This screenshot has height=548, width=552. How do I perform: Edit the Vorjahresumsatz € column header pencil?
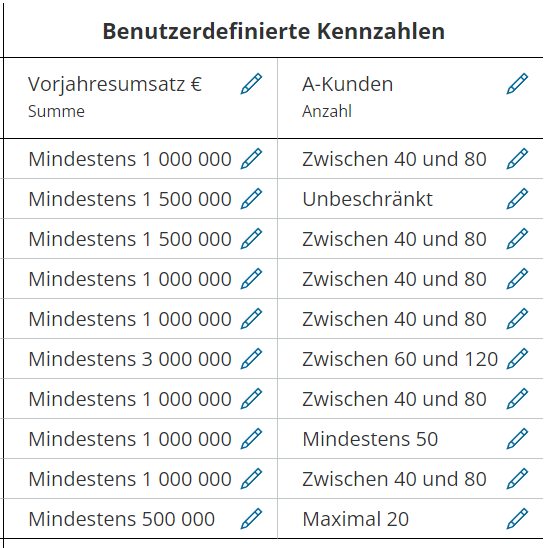pyautogui.click(x=251, y=84)
